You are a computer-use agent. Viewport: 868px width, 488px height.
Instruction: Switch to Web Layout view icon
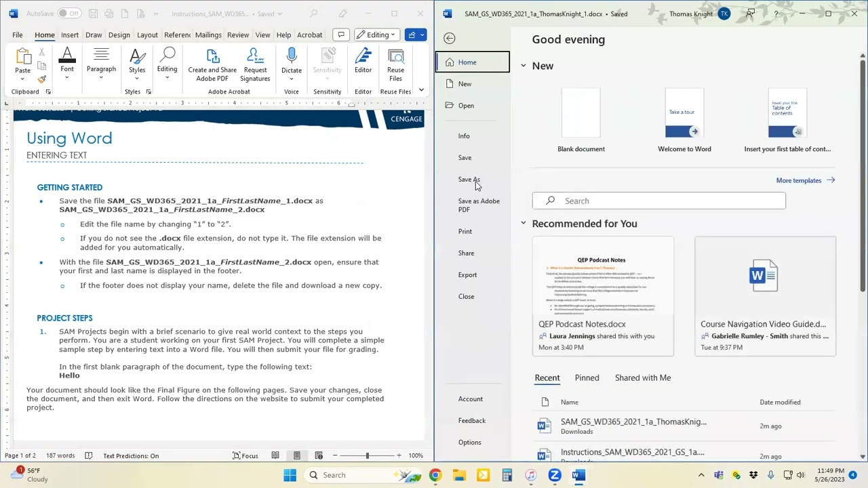[x=319, y=456]
